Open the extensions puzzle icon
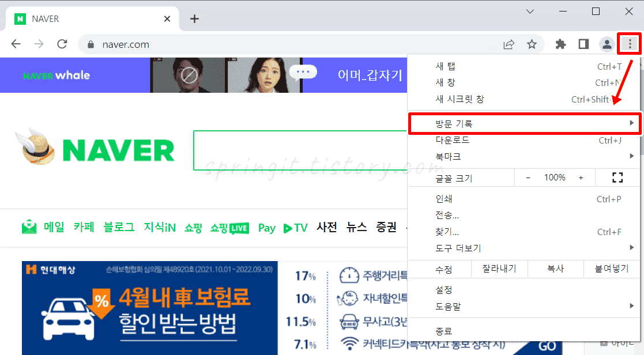 (x=560, y=44)
